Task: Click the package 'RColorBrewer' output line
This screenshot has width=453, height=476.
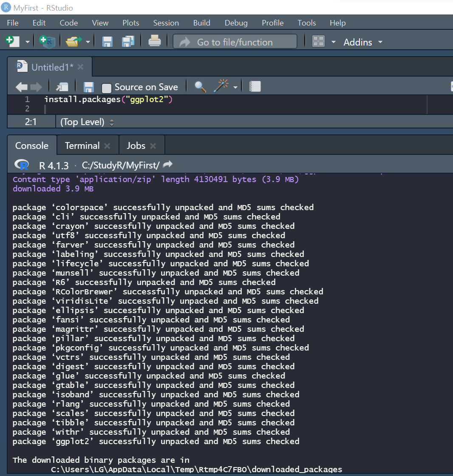Action: 168,292
